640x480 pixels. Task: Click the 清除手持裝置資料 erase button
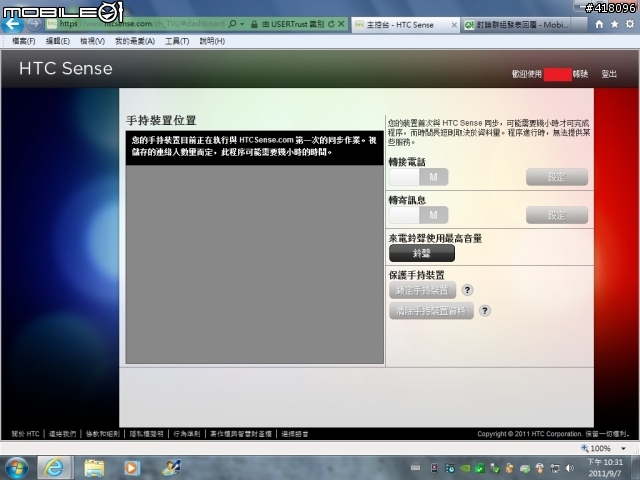(431, 311)
